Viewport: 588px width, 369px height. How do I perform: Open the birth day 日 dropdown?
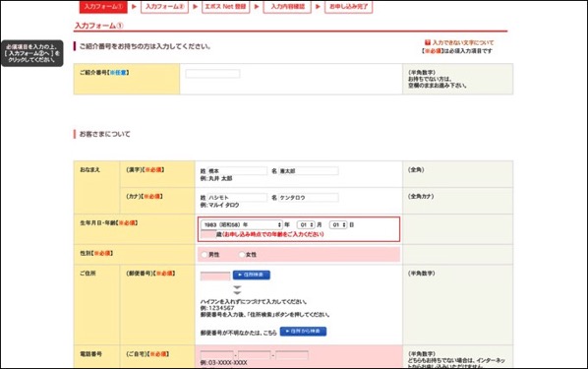pyautogui.click(x=338, y=225)
